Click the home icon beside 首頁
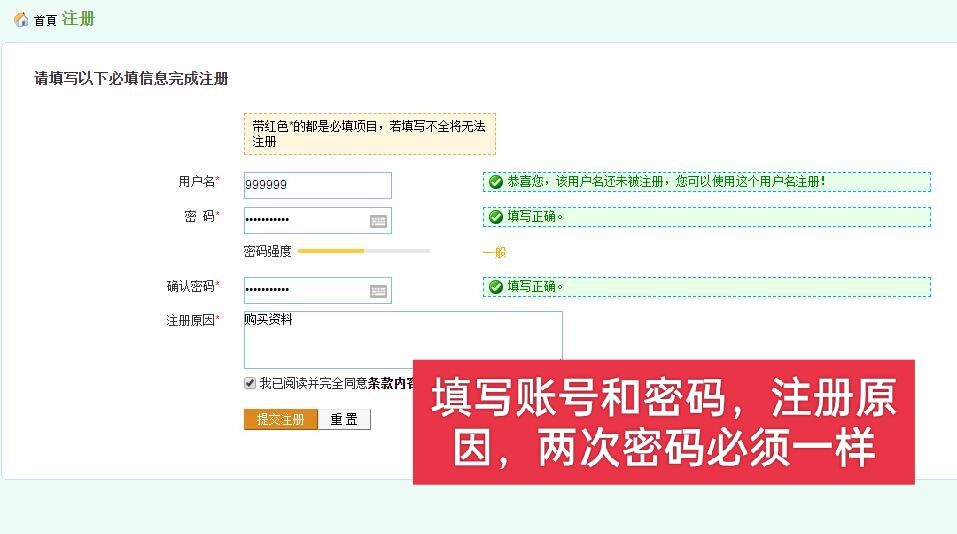The image size is (957, 534). 21,20
